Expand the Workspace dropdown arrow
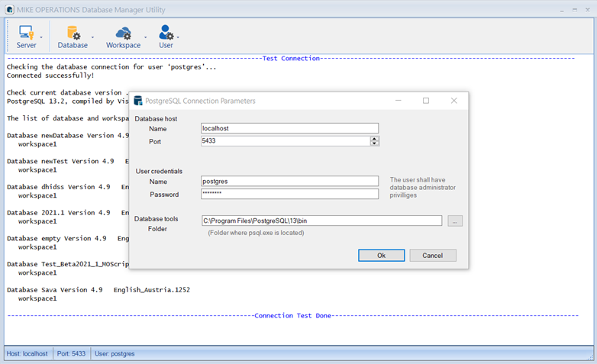This screenshot has width=597, height=364. [146, 37]
